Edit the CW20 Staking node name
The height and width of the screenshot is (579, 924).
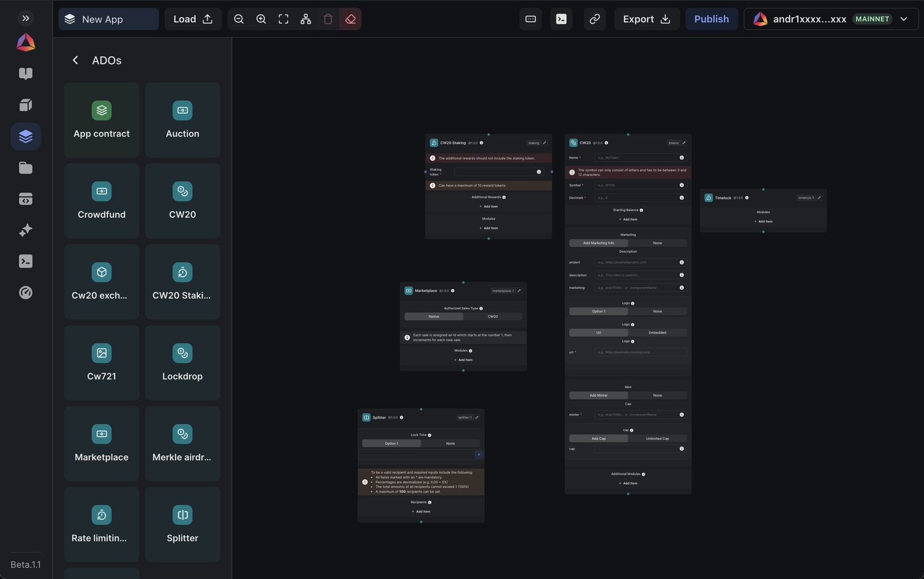coord(545,143)
